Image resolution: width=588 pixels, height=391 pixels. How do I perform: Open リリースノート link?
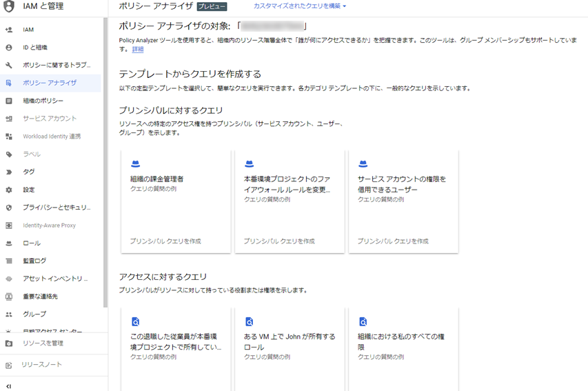[41, 365]
